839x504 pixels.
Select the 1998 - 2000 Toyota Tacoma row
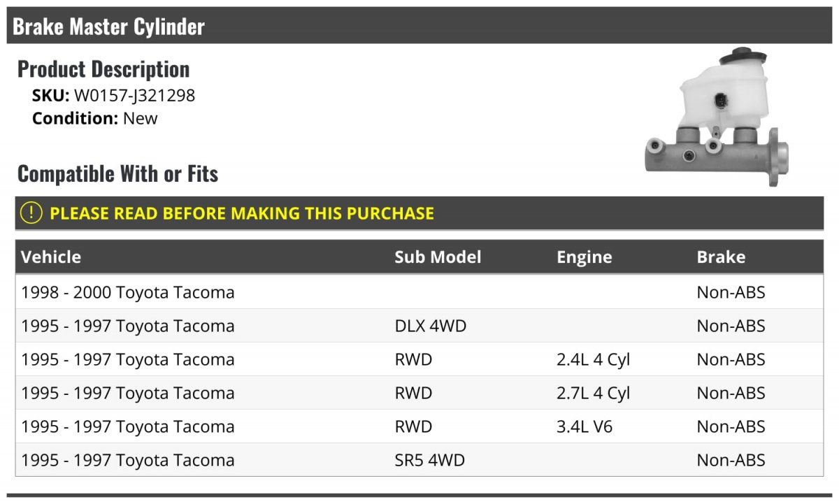[419, 292]
